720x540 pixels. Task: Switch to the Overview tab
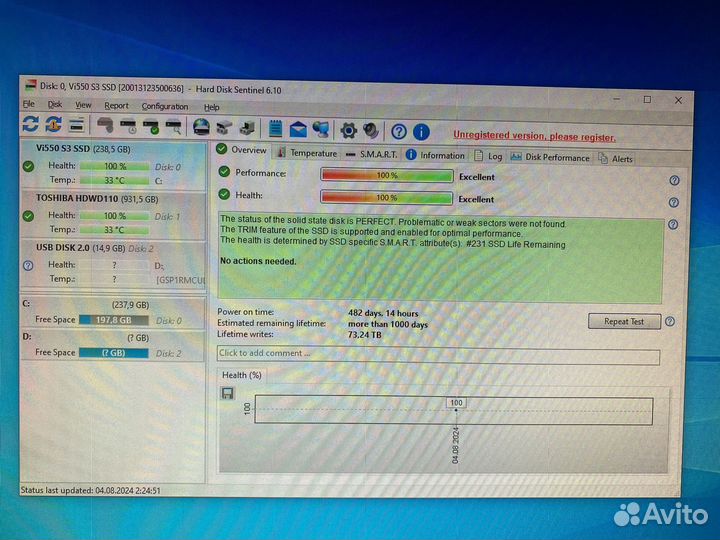click(x=242, y=150)
